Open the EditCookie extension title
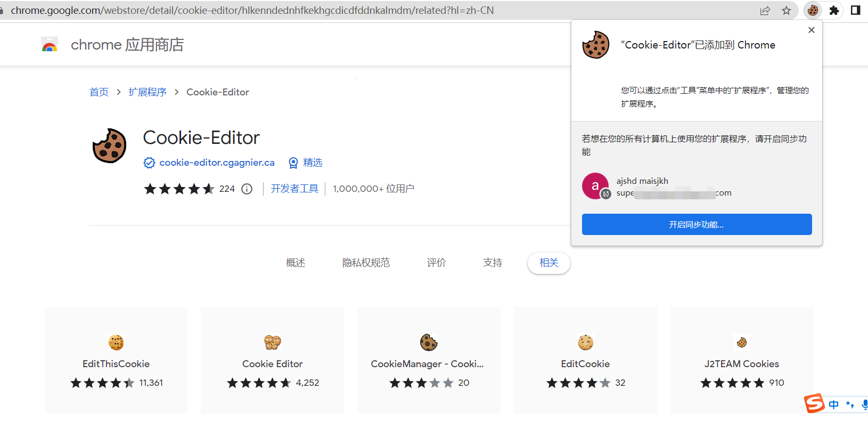Viewport: 868px width, 421px height. click(585, 364)
